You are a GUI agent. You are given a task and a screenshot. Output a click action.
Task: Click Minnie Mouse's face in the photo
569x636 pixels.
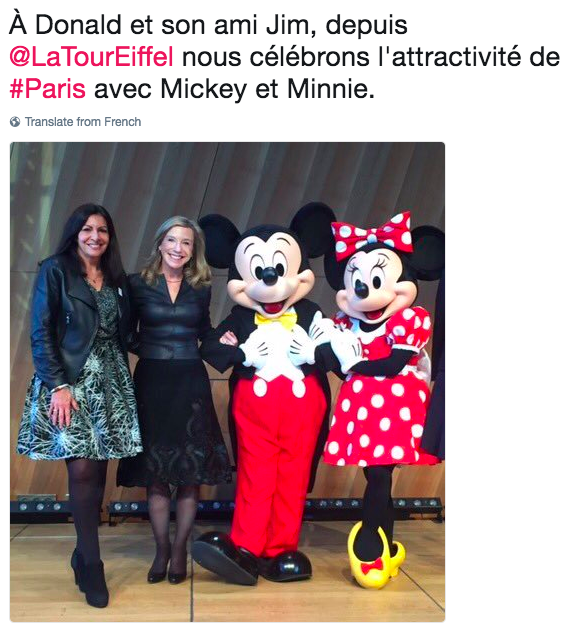point(375,286)
